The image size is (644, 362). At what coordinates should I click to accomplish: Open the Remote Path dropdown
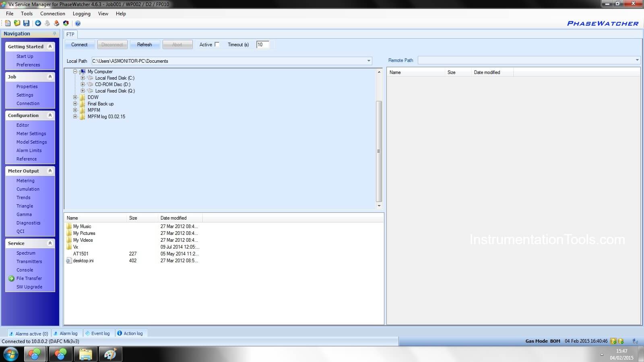[637, 60]
